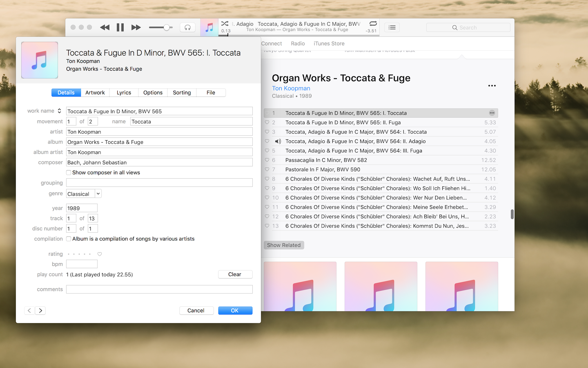Go to next song with right chevron
The width and height of the screenshot is (588, 368).
click(40, 311)
